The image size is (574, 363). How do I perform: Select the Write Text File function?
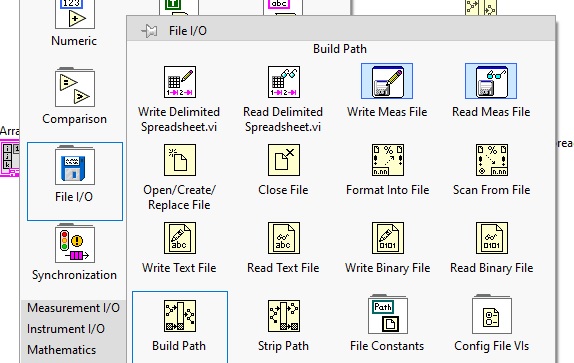[x=180, y=238]
